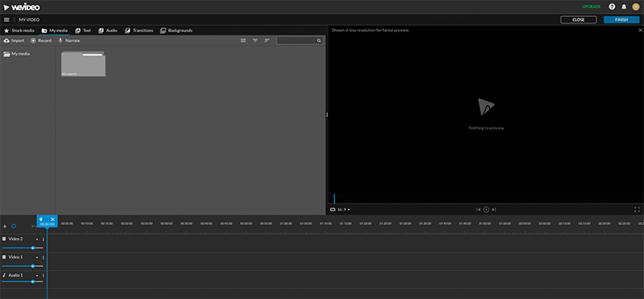This screenshot has height=299, width=644.
Task: Click the Import cloud upload icon
Action: click(x=6, y=41)
